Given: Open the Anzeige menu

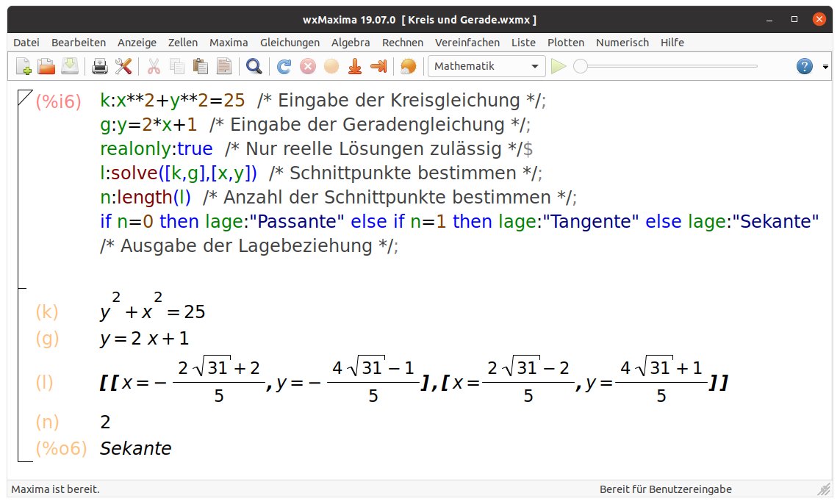Looking at the screenshot, I should 137,43.
